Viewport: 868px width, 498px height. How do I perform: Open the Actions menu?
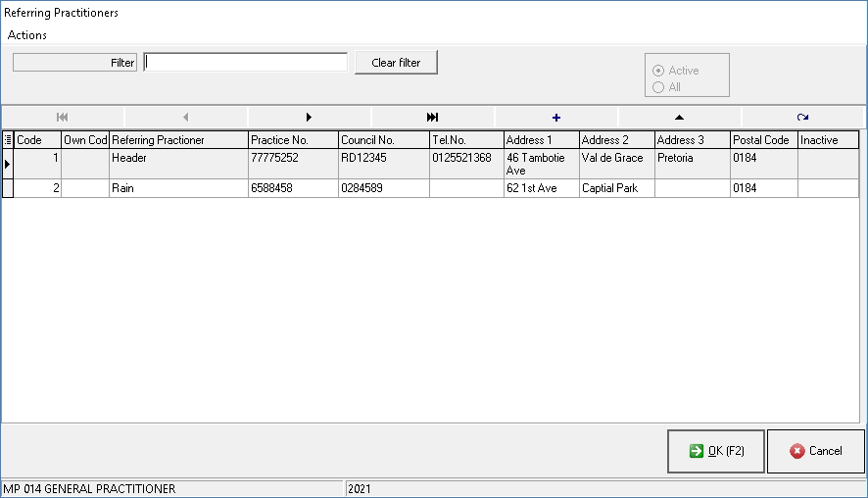coord(27,35)
